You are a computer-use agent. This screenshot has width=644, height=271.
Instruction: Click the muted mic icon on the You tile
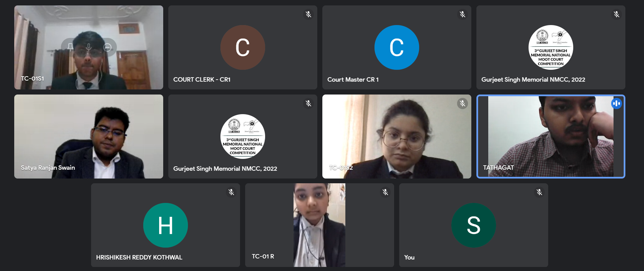coord(539,192)
